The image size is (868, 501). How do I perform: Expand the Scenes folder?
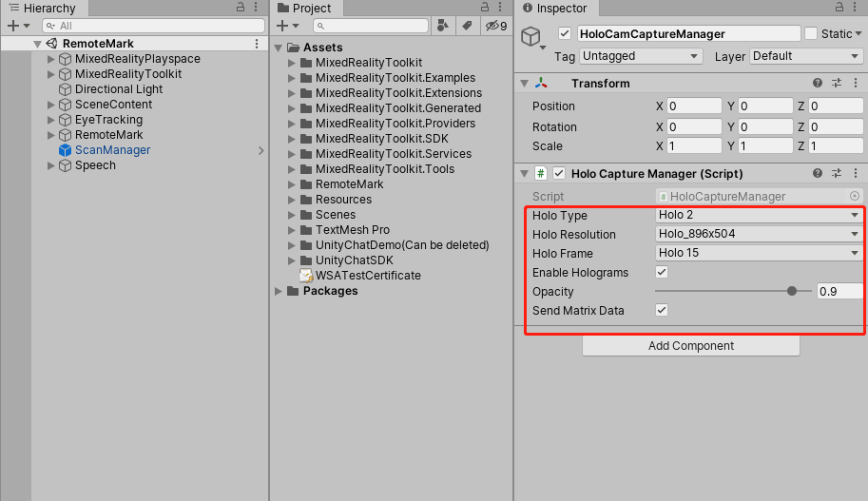coord(292,215)
